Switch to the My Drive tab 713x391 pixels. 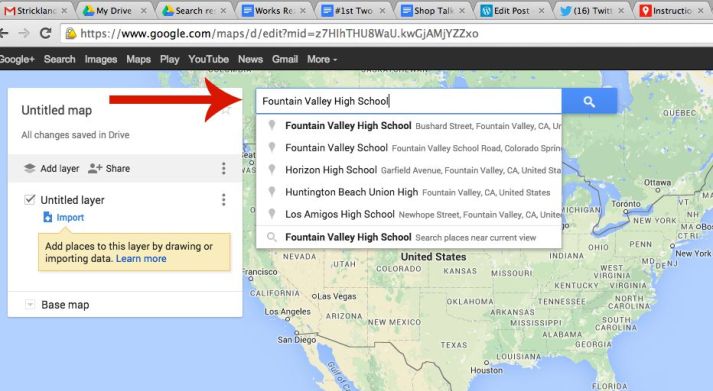[x=114, y=10]
